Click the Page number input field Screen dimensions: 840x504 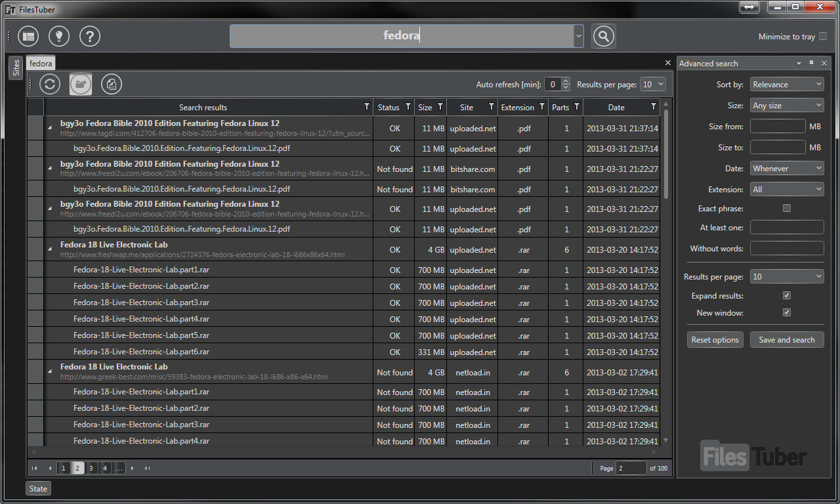pos(631,468)
